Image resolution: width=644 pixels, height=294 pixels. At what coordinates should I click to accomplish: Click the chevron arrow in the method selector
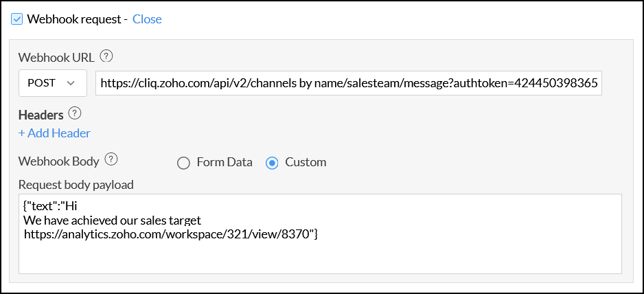(71, 83)
